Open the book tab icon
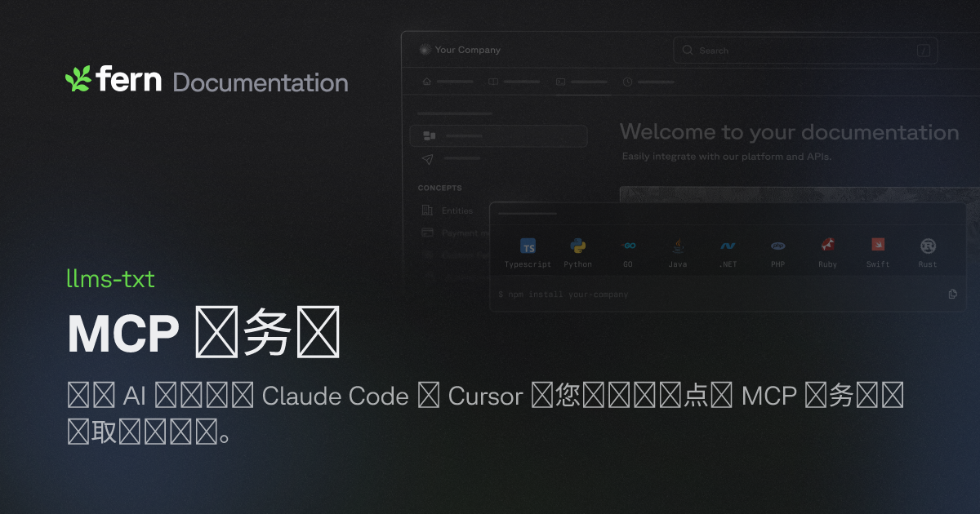Image resolution: width=980 pixels, height=514 pixels. coord(493,82)
